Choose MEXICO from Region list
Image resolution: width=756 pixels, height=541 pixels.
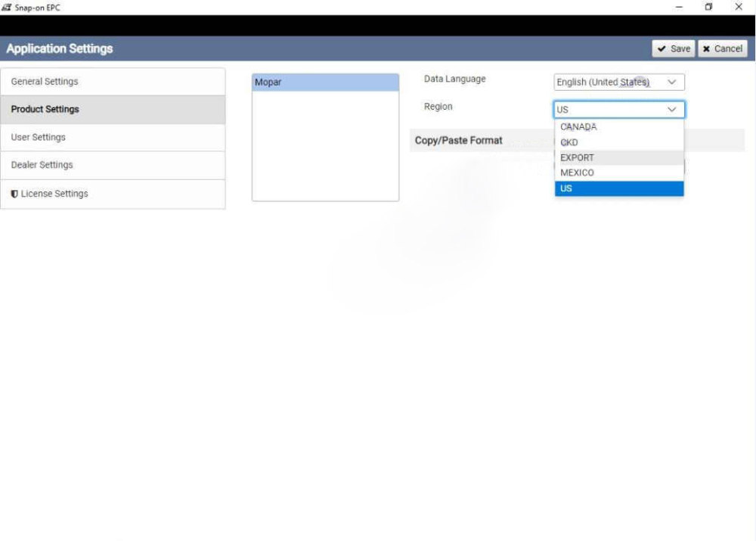coord(619,173)
